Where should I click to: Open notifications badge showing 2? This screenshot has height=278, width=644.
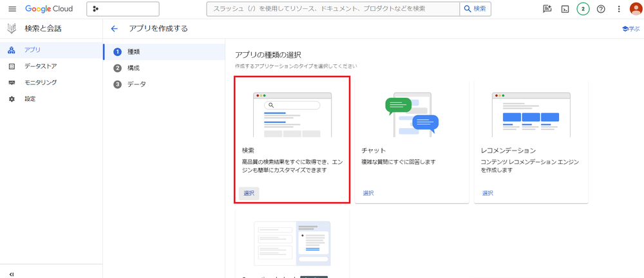583,9
